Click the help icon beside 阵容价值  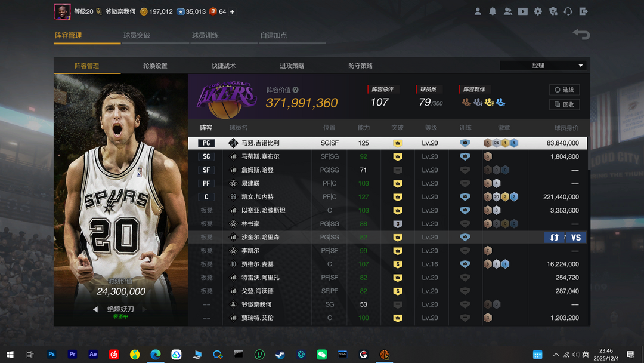[x=296, y=90]
